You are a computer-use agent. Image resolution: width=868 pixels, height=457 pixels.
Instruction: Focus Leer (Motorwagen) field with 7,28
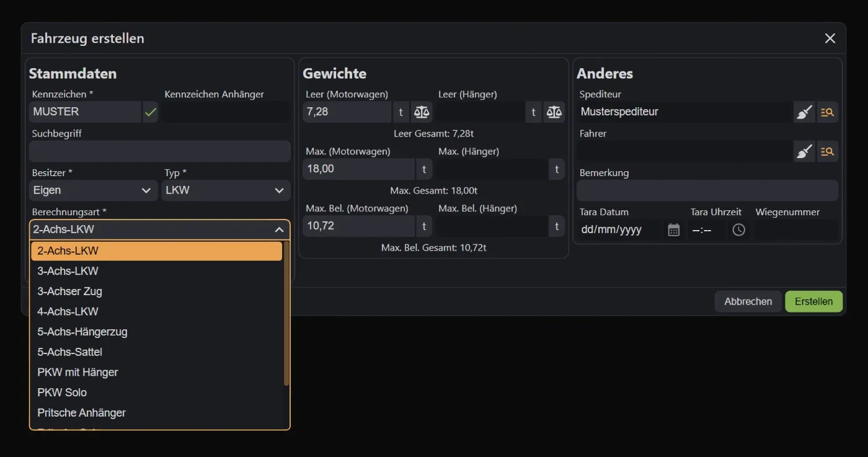pyautogui.click(x=347, y=112)
